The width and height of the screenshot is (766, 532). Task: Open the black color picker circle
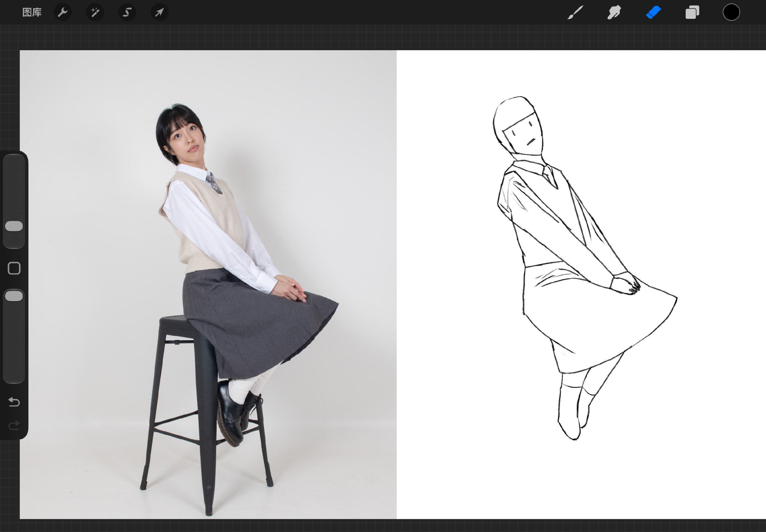[x=731, y=13]
